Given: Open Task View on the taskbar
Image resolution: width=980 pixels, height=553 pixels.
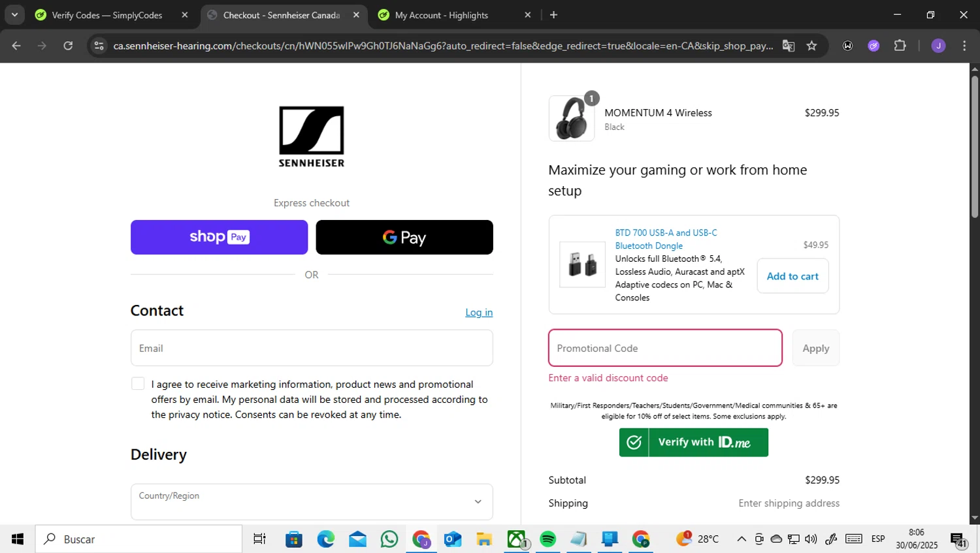Looking at the screenshot, I should pos(259,539).
